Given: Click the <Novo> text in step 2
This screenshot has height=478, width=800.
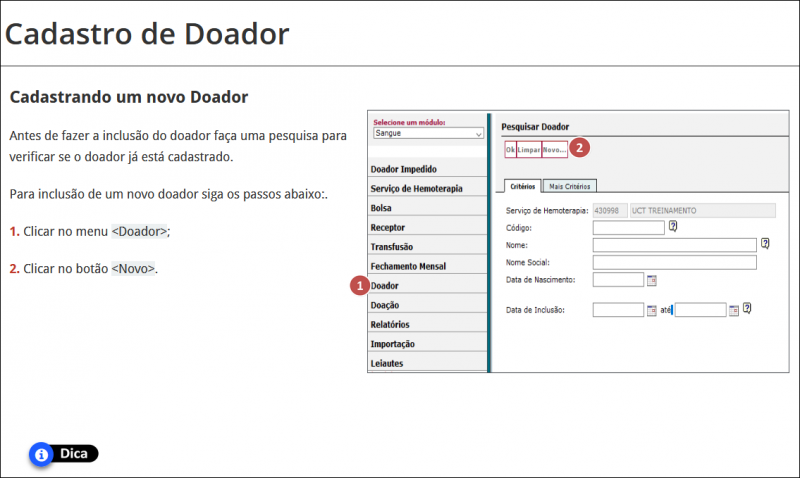Looking at the screenshot, I should click(133, 268).
